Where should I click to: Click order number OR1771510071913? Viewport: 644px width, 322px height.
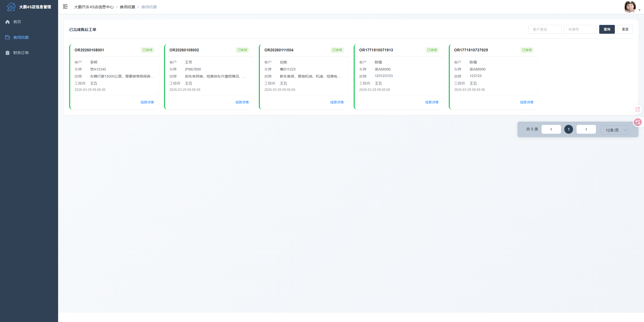click(x=376, y=50)
